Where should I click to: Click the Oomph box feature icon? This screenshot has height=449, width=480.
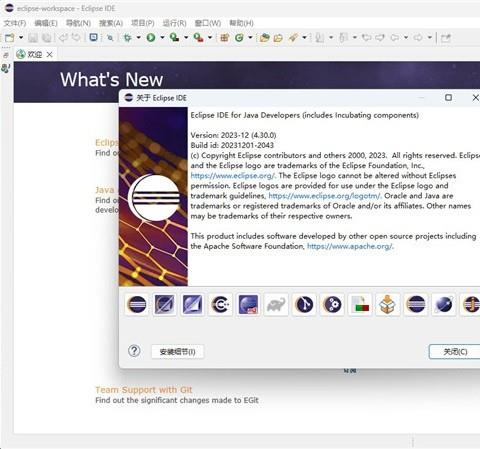pos(388,304)
